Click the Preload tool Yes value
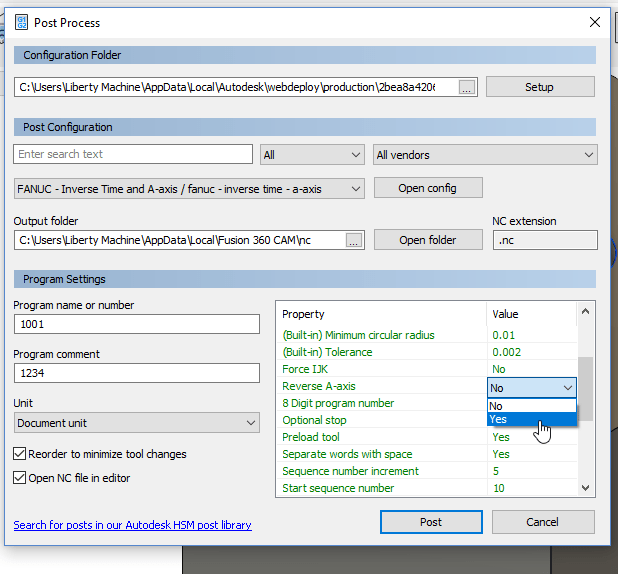The width and height of the screenshot is (618, 574). pyautogui.click(x=501, y=437)
